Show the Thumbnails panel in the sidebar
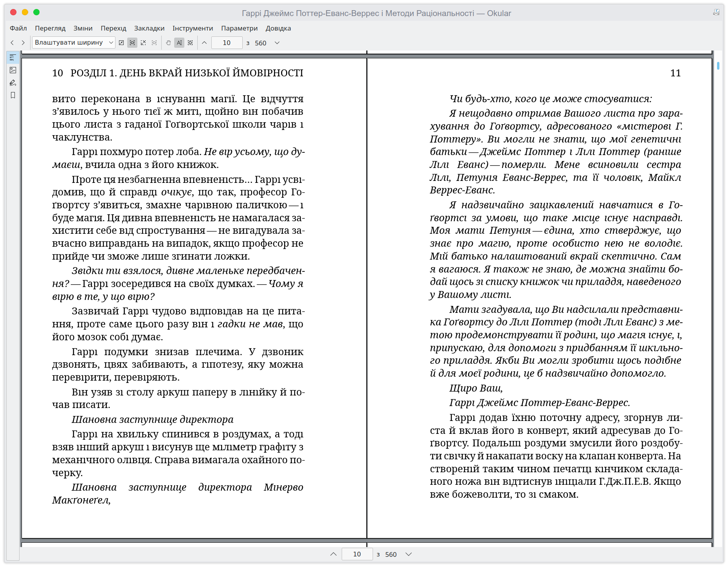The width and height of the screenshot is (728, 567). tap(13, 70)
